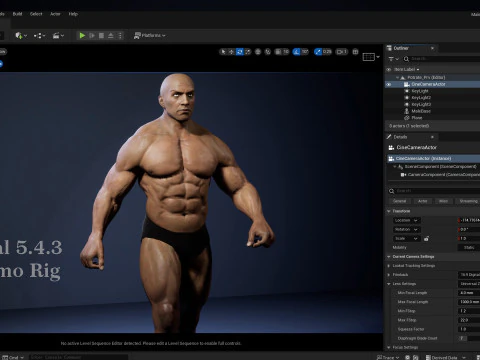Close the Outliner tab
This screenshot has height=360, width=480.
click(432, 48)
